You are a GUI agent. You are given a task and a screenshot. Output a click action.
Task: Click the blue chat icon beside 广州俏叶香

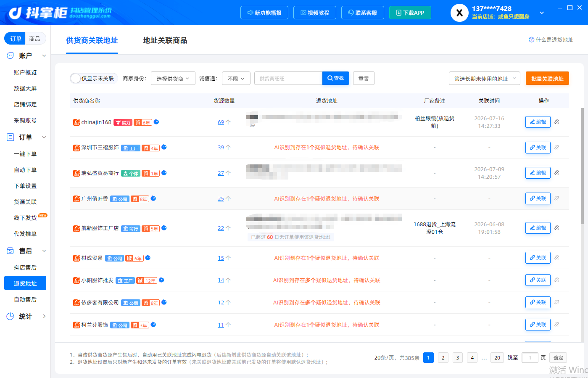click(x=153, y=198)
